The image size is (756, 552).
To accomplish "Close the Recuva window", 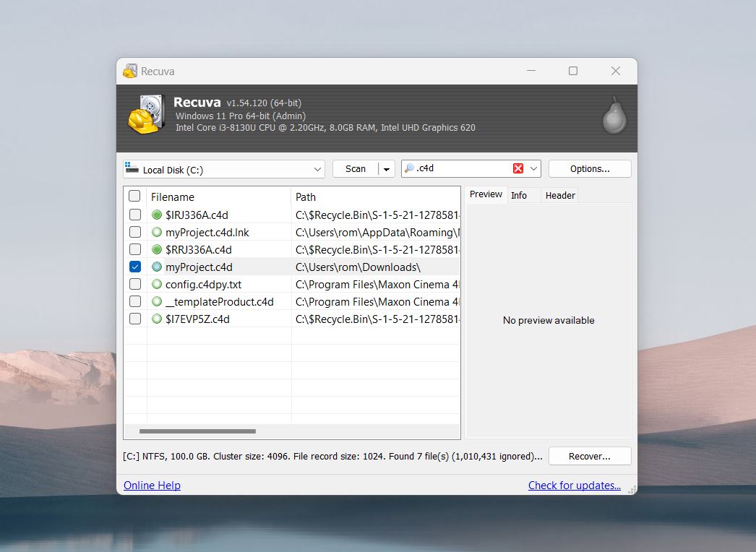I will [616, 71].
